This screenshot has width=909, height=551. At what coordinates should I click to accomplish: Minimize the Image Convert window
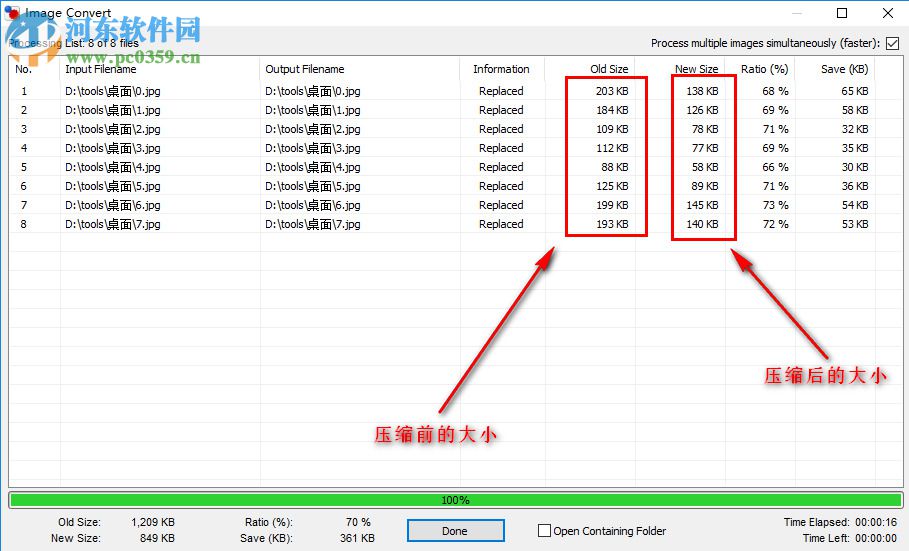click(x=797, y=13)
